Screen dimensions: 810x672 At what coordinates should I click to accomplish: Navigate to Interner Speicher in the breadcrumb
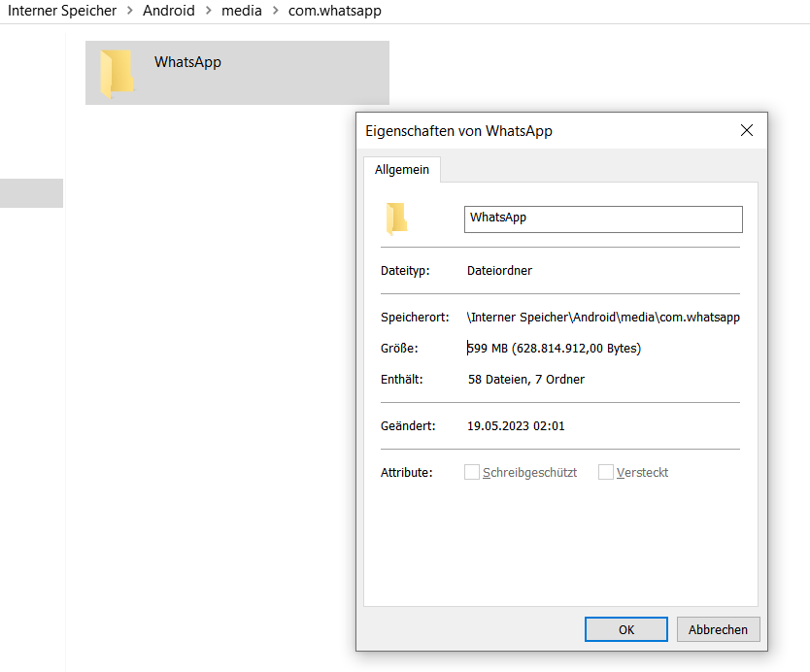click(x=62, y=12)
